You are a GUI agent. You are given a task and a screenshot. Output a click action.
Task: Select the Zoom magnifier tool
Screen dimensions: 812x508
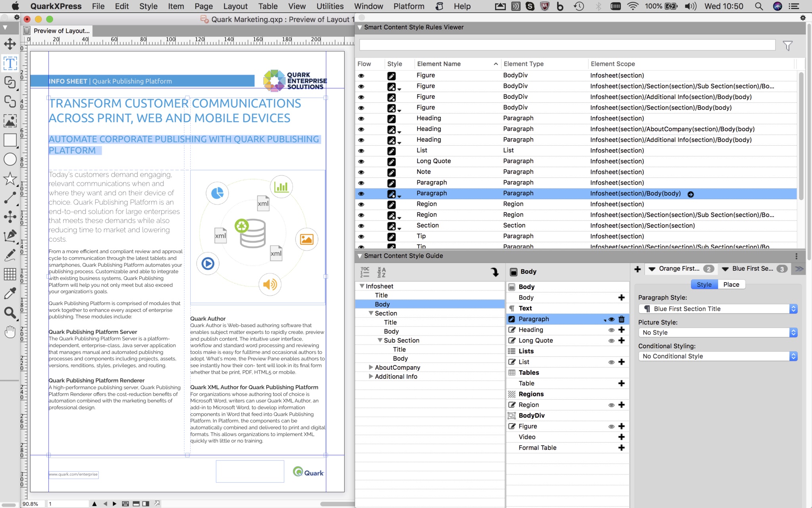coord(10,313)
